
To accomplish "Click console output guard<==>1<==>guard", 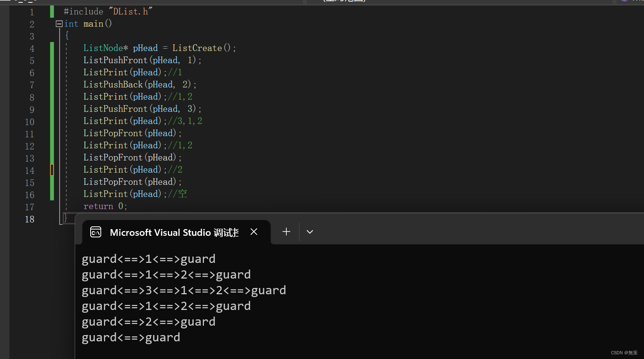I will [149, 259].
